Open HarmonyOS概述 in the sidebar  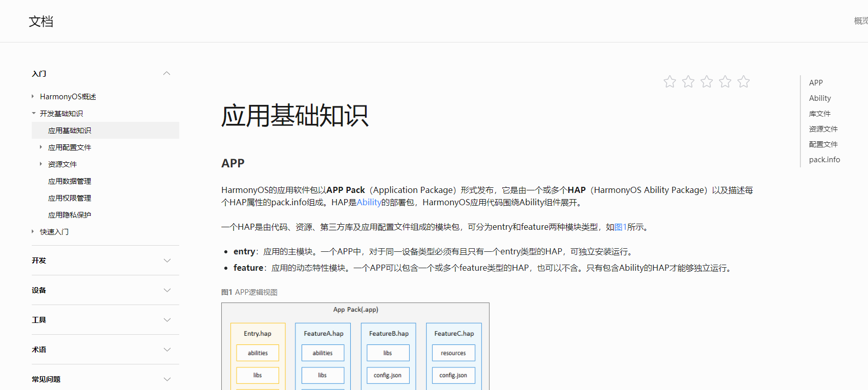coord(68,97)
